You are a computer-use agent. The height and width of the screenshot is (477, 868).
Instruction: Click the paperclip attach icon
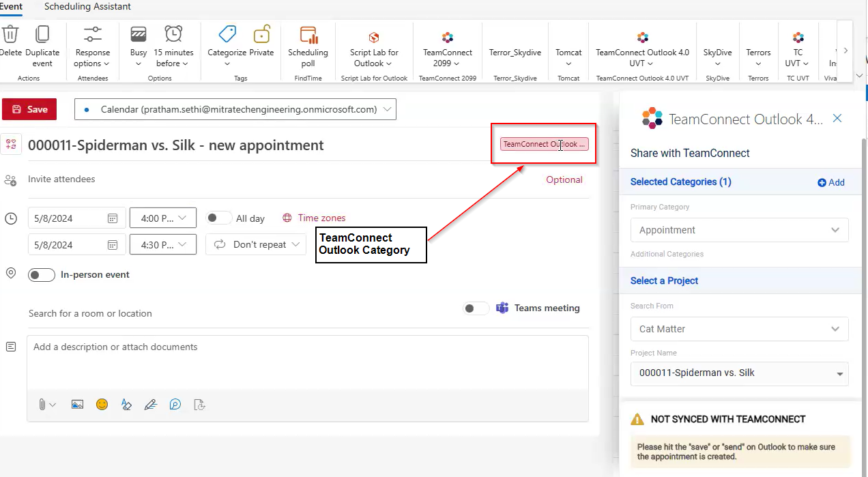click(x=42, y=405)
